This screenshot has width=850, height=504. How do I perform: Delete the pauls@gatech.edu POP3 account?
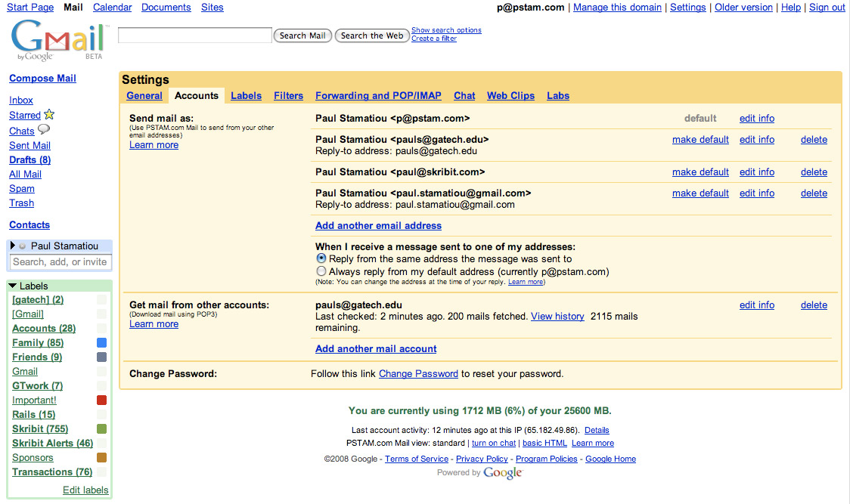[814, 305]
